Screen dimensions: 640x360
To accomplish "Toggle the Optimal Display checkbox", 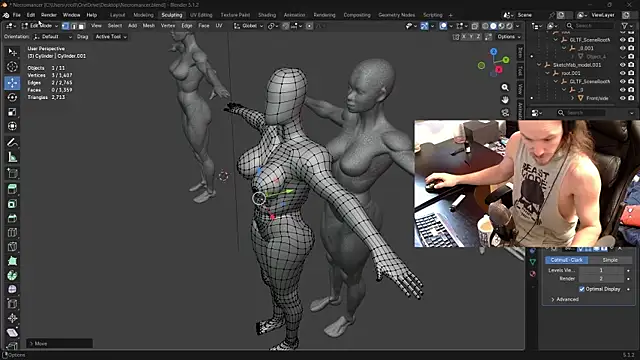I will point(582,289).
